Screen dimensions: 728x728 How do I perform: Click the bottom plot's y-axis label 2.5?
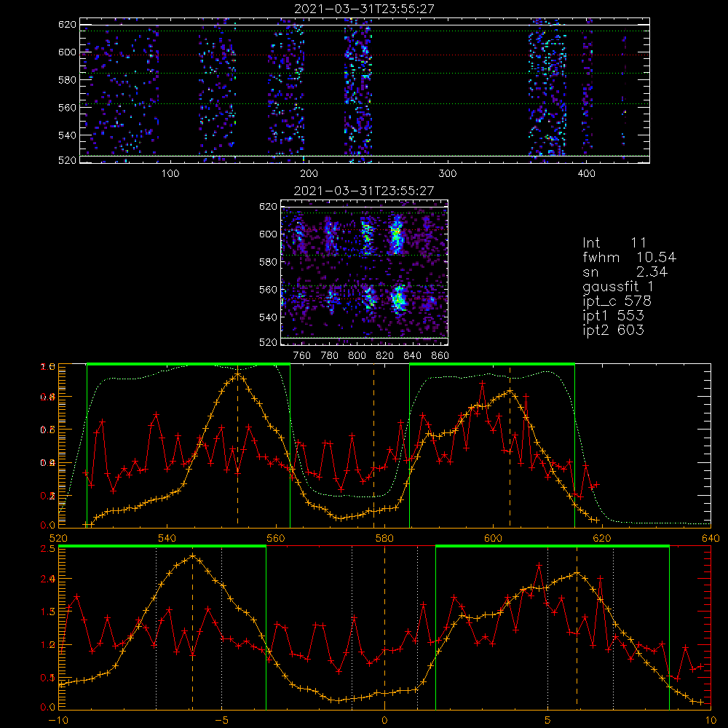48,549
